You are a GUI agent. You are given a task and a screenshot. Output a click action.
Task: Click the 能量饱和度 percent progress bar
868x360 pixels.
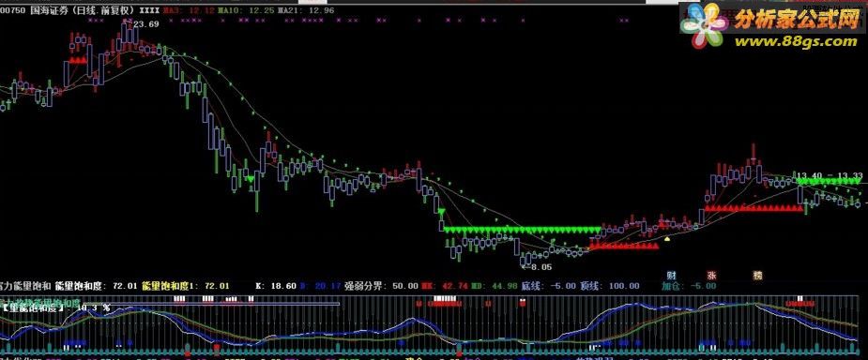pos(170,303)
